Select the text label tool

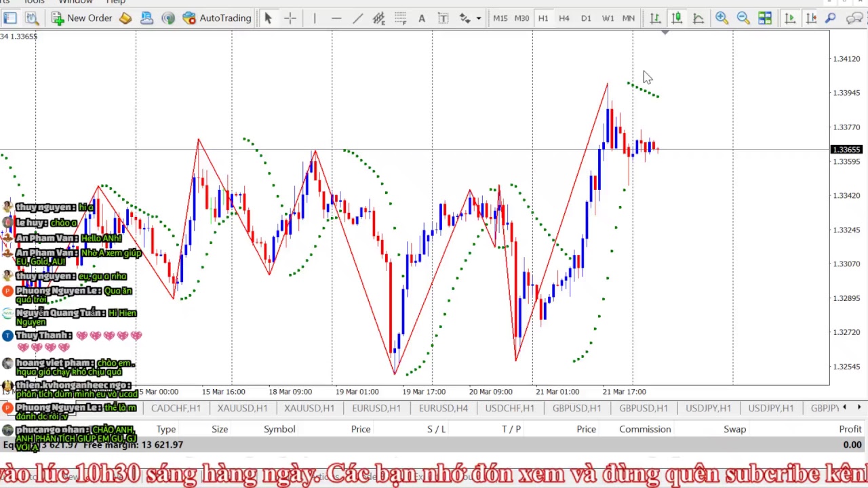[443, 18]
